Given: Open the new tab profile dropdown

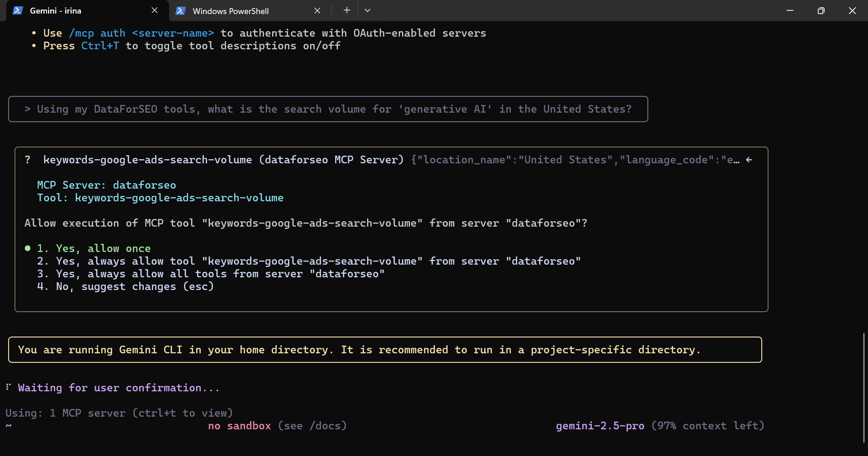Looking at the screenshot, I should coord(368,10).
